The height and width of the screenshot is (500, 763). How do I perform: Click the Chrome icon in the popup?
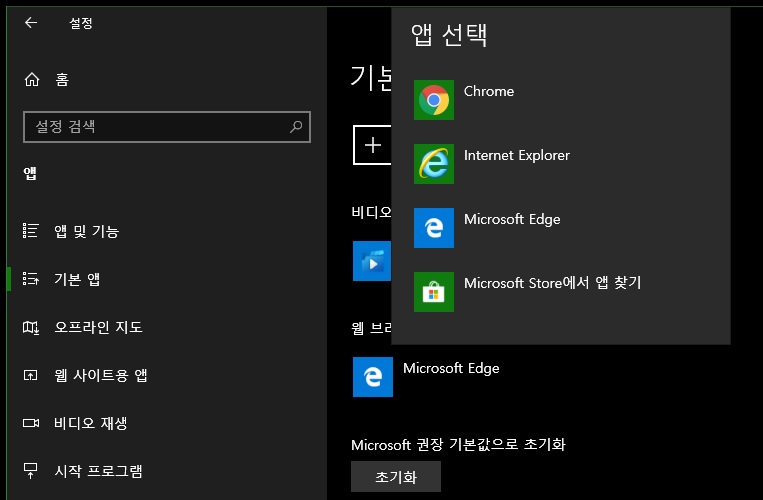click(434, 100)
